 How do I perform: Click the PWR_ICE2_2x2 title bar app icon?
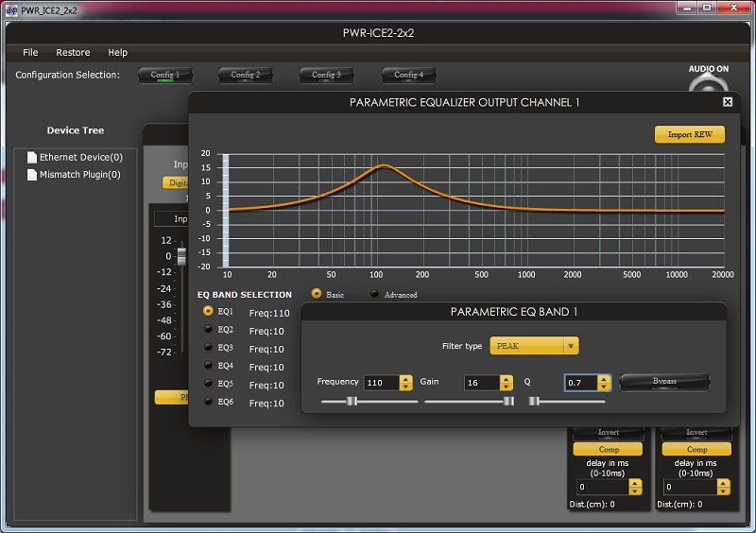[9, 9]
